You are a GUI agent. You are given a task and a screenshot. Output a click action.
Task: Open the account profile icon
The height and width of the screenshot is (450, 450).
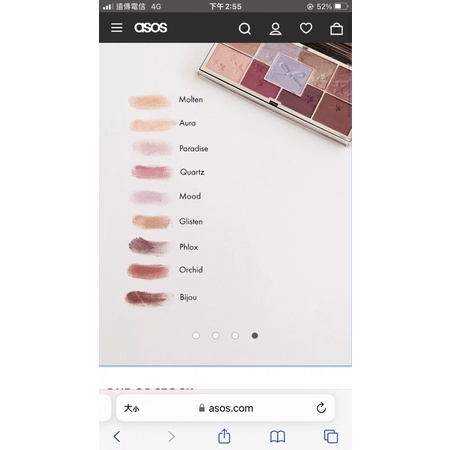[x=275, y=29]
